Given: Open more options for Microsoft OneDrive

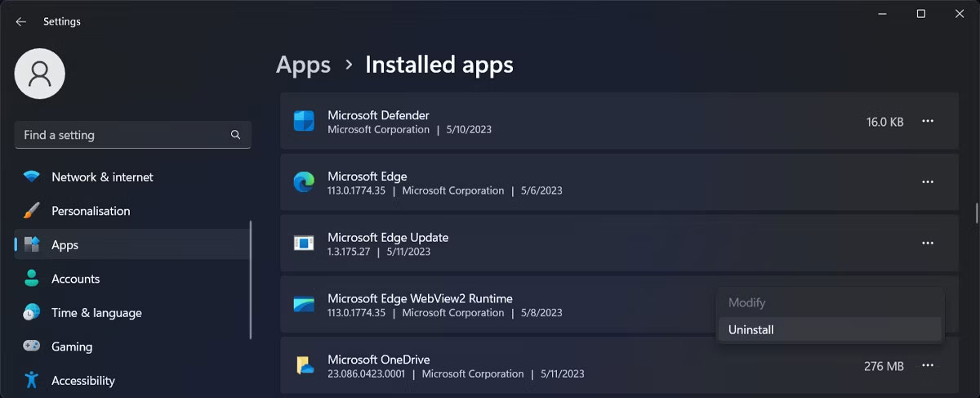Looking at the screenshot, I should pyautogui.click(x=928, y=366).
